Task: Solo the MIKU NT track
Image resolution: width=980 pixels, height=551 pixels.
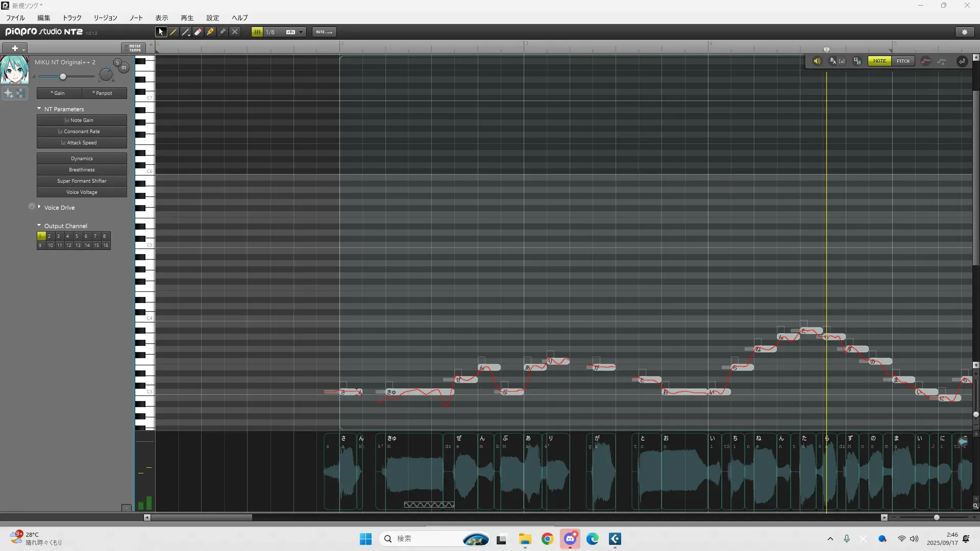Action: click(x=117, y=62)
